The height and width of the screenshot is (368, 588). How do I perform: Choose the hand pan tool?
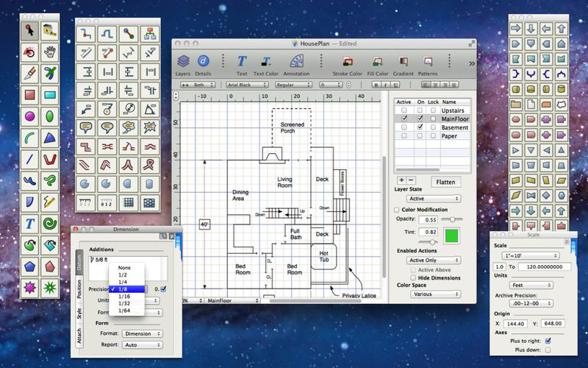tap(49, 52)
